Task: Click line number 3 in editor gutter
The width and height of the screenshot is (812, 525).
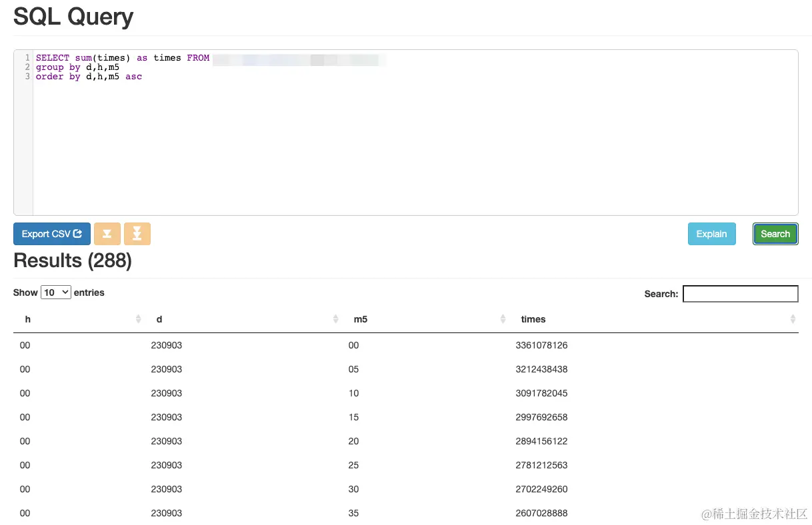Action: click(x=27, y=77)
